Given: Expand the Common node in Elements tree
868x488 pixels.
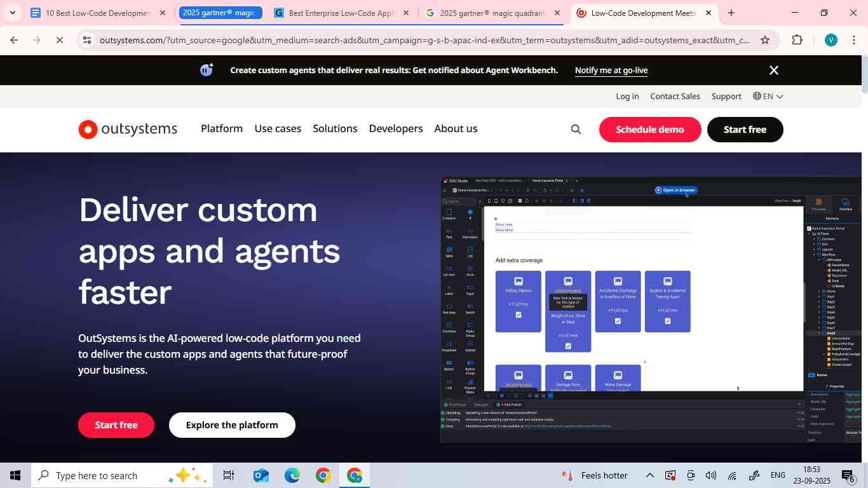Looking at the screenshot, I should coord(813,238).
